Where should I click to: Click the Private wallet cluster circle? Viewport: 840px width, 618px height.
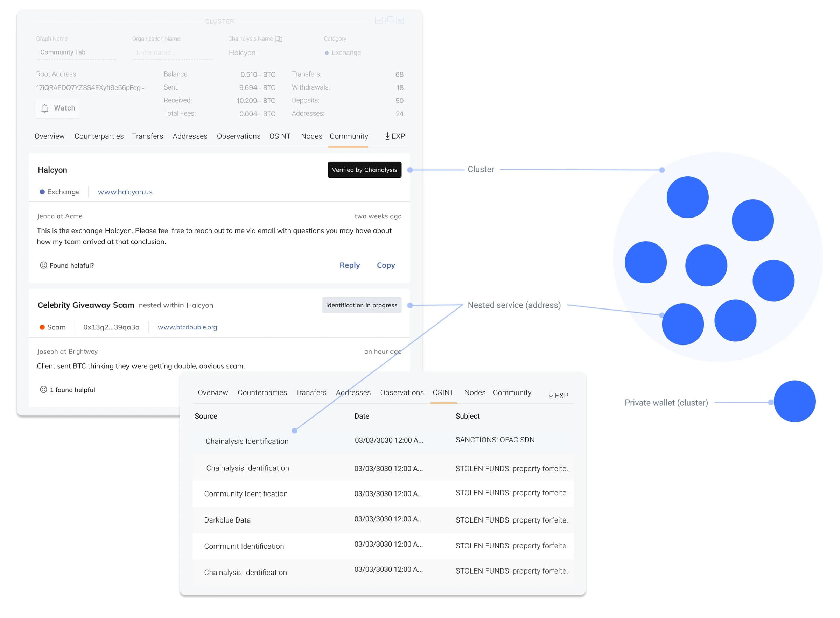click(x=795, y=402)
